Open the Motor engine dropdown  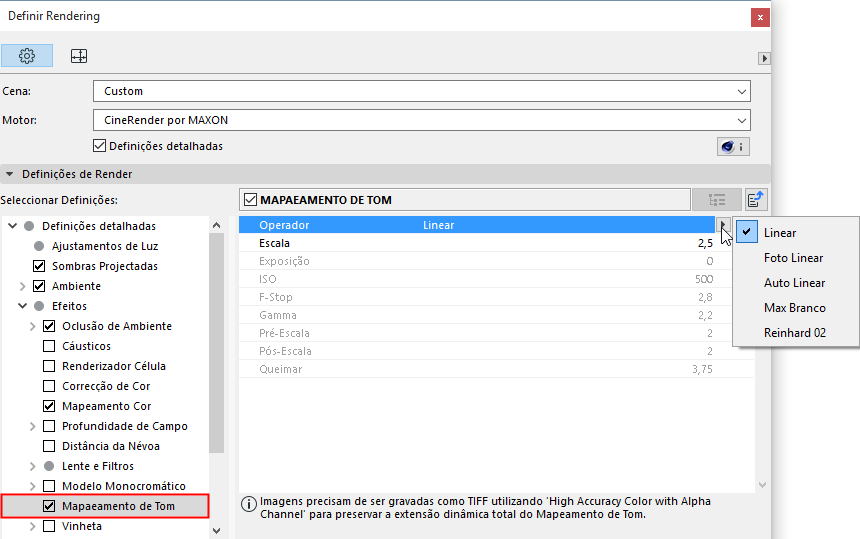(421, 120)
